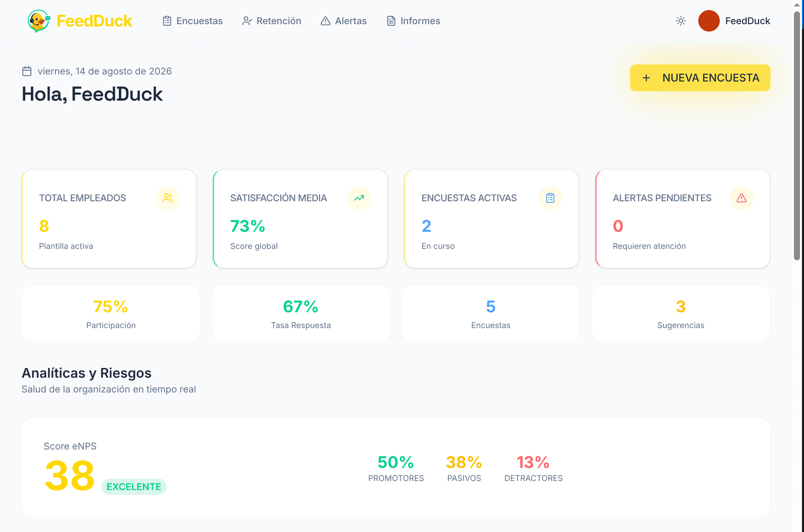Viewport: 804px width, 532px height.
Task: Click the warning triangle icon in Alertas Pendientes
Action: [x=741, y=198]
